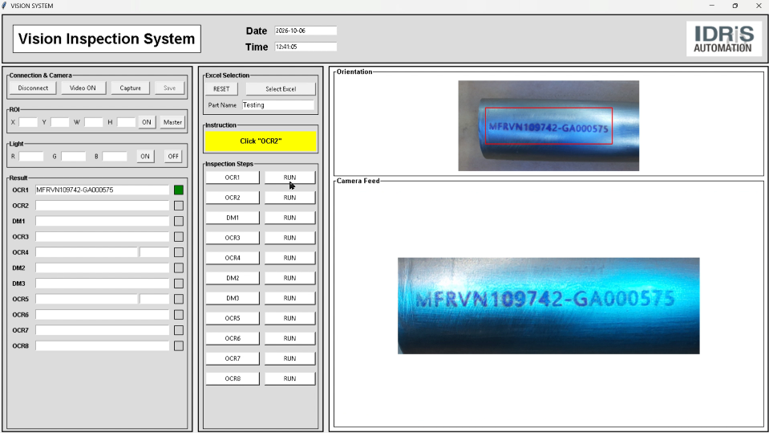The height and width of the screenshot is (433, 769).
Task: Click the ROI H input field
Action: [x=127, y=122]
